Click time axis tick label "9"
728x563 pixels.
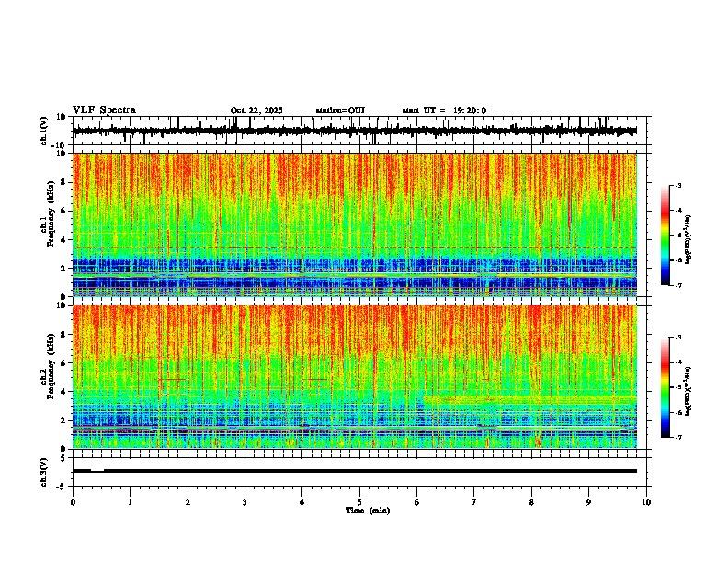[588, 502]
